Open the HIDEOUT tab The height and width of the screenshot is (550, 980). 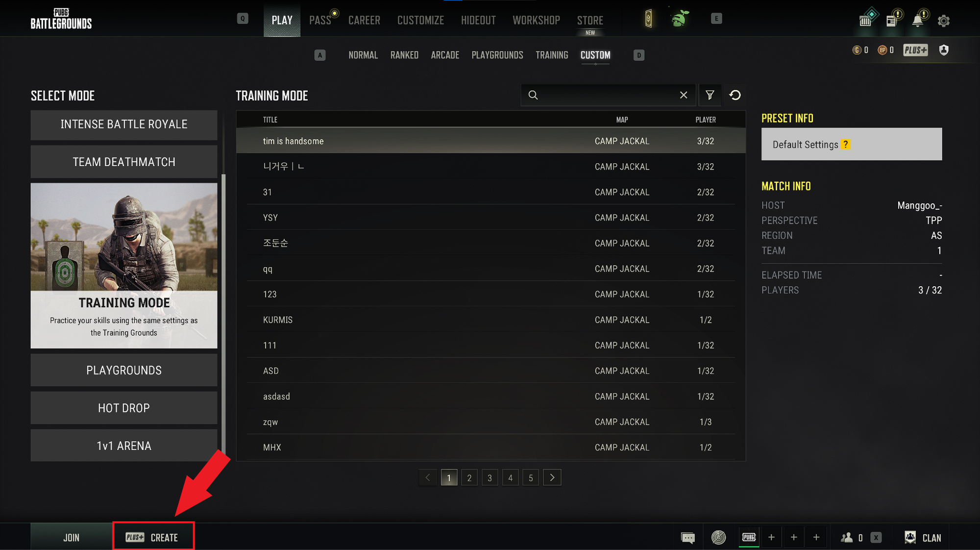(x=478, y=20)
